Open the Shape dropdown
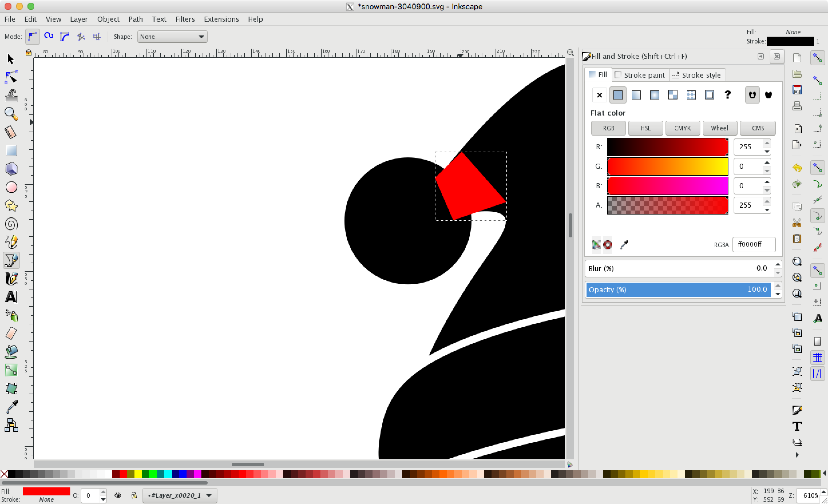This screenshot has width=828, height=504. [172, 37]
